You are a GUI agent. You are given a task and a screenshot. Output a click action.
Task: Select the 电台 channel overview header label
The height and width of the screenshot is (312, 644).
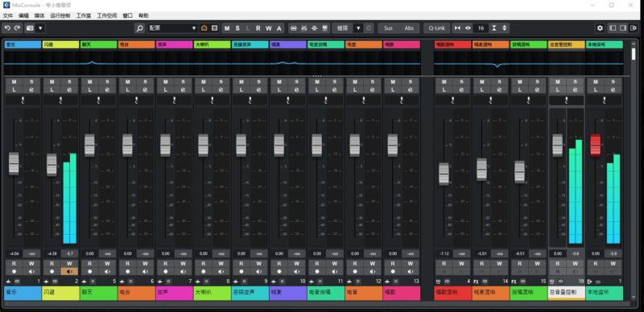pyautogui.click(x=136, y=44)
